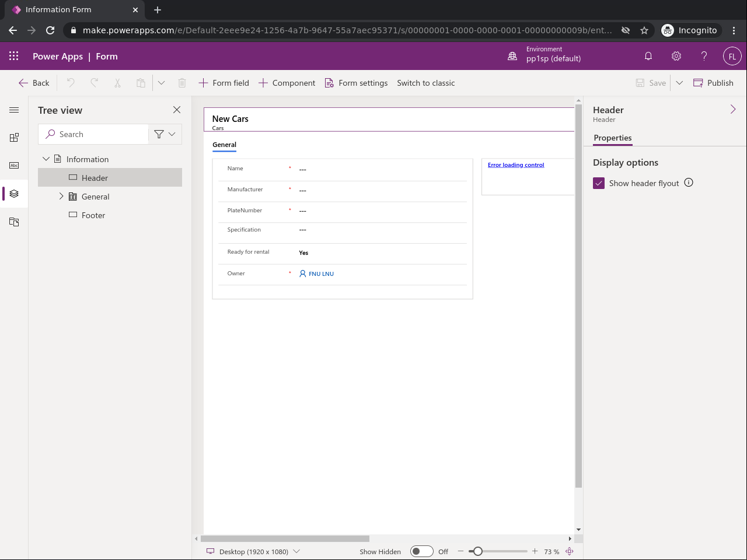Image resolution: width=747 pixels, height=560 pixels.
Task: Switch to the Properties tab
Action: coord(612,138)
